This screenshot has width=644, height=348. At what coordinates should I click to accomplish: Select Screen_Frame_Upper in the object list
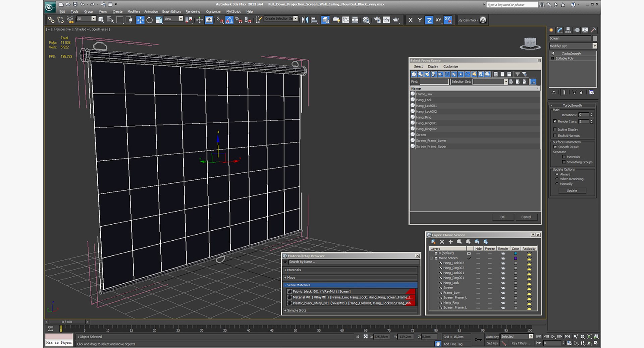431,147
